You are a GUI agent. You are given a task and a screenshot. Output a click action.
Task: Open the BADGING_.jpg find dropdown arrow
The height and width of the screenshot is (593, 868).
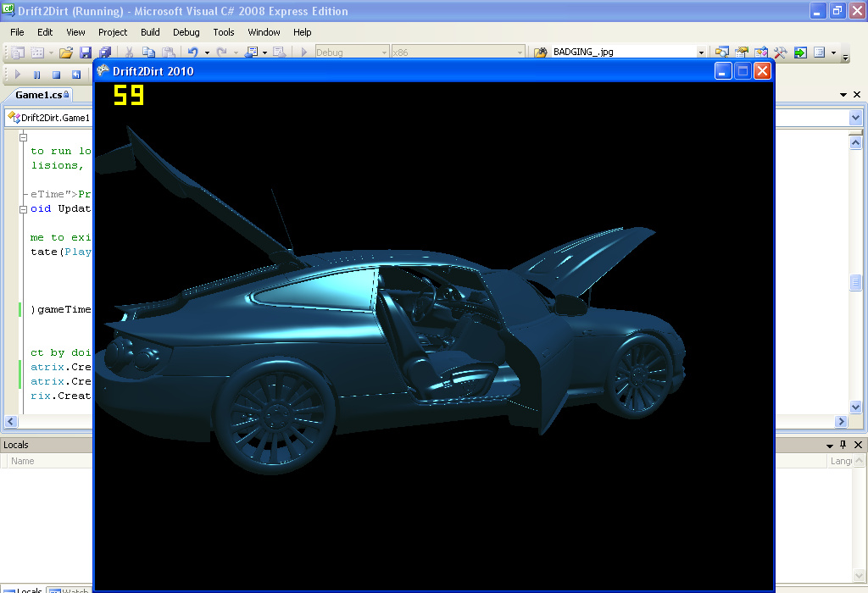click(701, 53)
